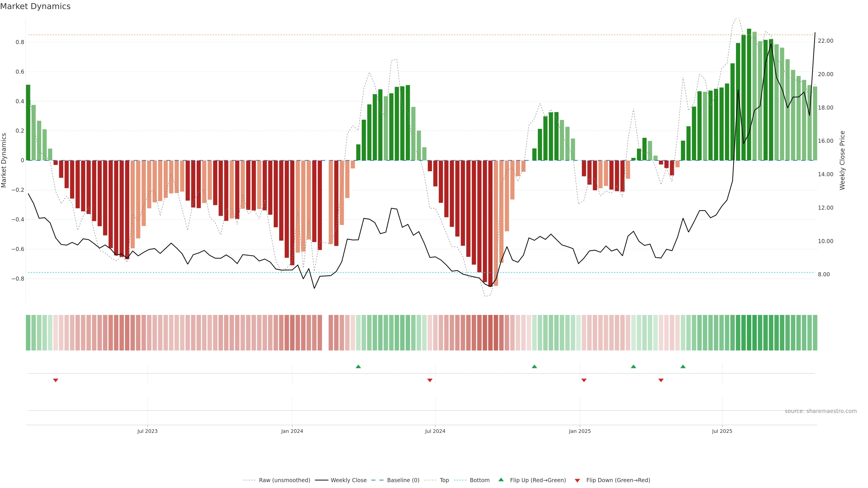This screenshot has width=868, height=488.
Task: Click the Flip Up marker near November 2024
Action: click(x=534, y=366)
